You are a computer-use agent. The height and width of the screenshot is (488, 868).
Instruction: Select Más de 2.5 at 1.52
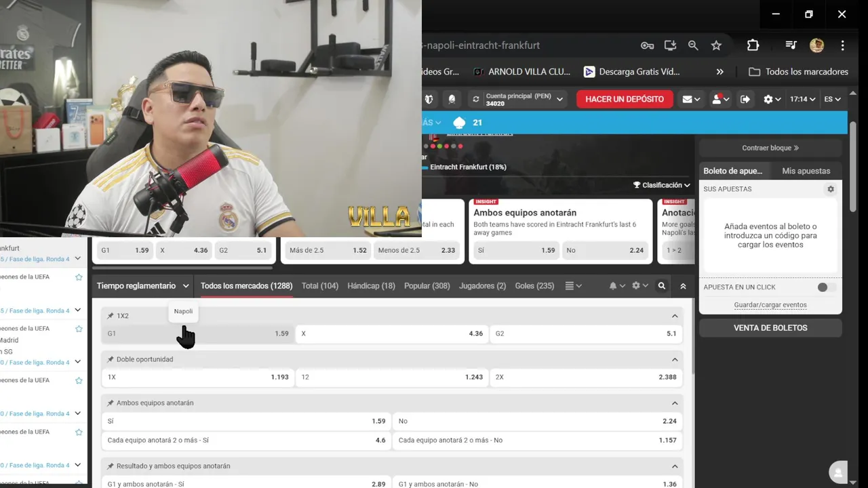coord(328,250)
